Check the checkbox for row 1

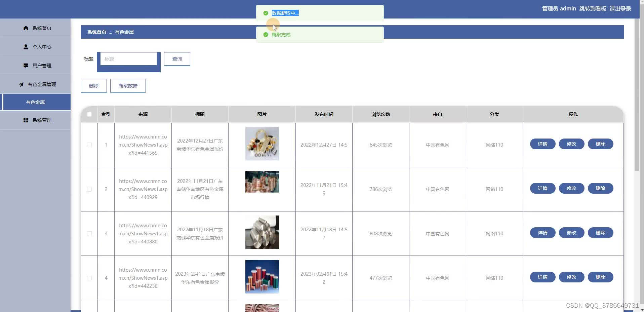(89, 145)
